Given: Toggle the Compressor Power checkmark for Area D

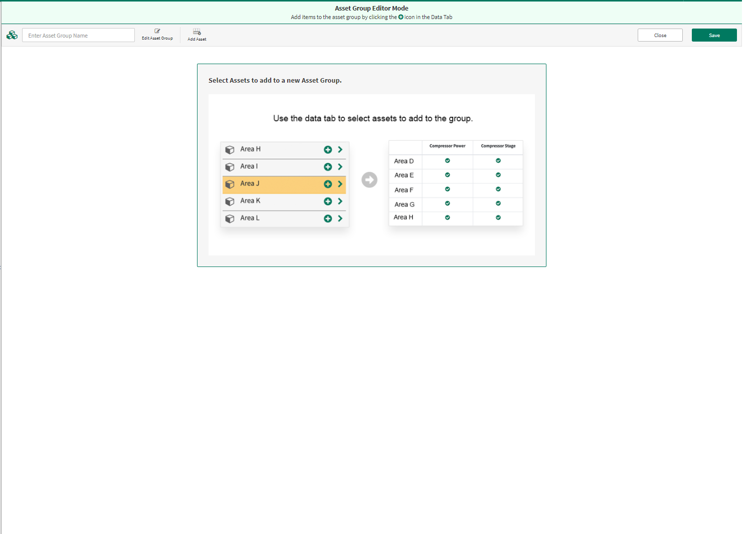Looking at the screenshot, I should point(447,160).
